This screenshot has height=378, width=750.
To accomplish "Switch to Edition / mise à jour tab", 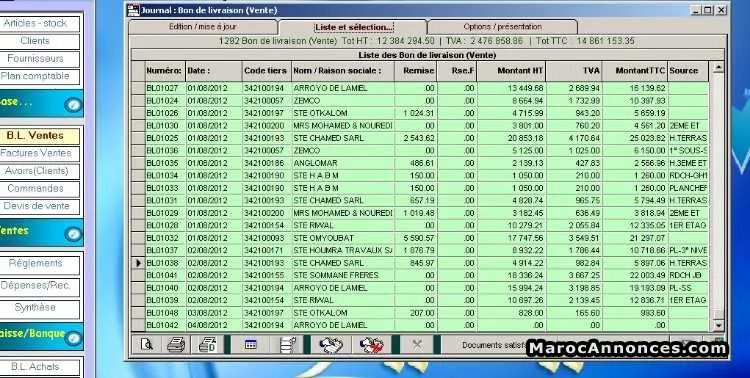I will point(202,27).
